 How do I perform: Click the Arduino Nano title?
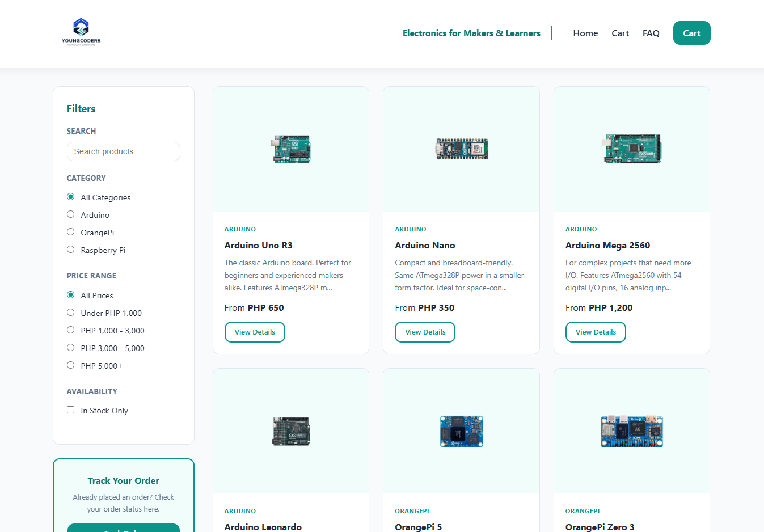(425, 246)
